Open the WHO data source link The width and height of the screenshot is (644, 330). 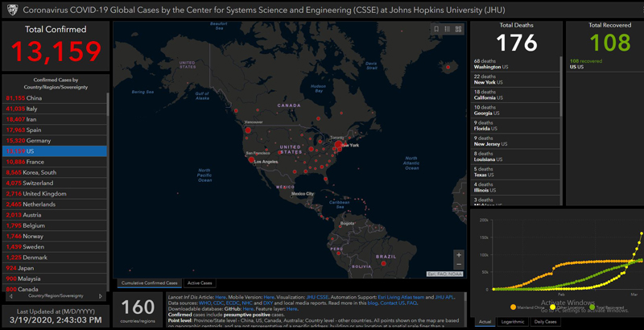[x=204, y=303]
